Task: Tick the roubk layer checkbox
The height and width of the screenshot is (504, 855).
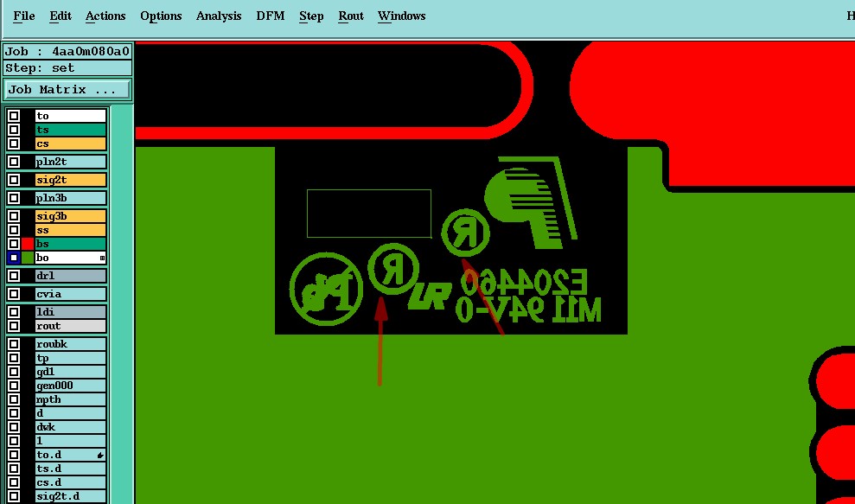Action: (14, 344)
